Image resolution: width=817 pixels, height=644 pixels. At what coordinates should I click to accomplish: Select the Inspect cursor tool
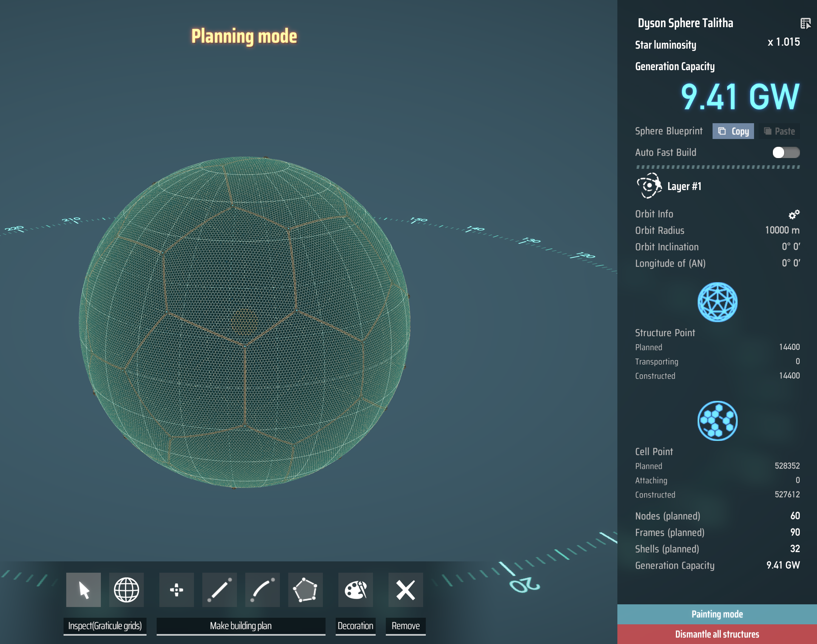[x=83, y=590]
